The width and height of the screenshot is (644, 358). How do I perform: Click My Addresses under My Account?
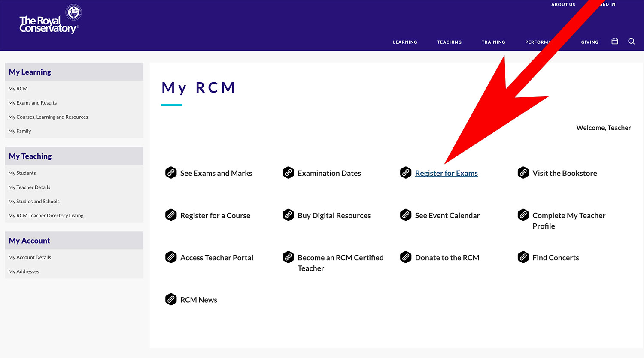[x=24, y=271]
